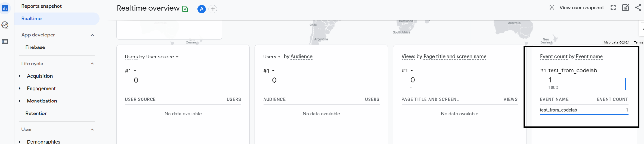Open the customize report edit icon
The image size is (644, 144).
[x=625, y=8]
